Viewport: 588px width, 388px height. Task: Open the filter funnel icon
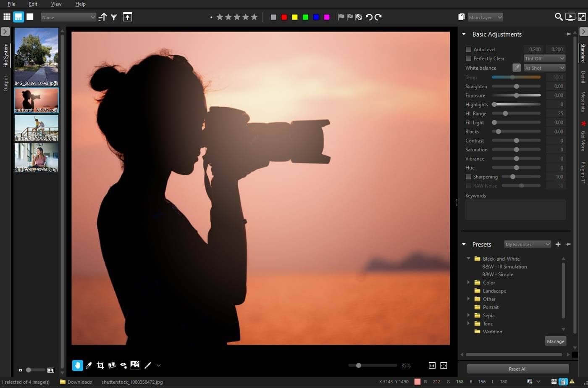pyautogui.click(x=114, y=17)
